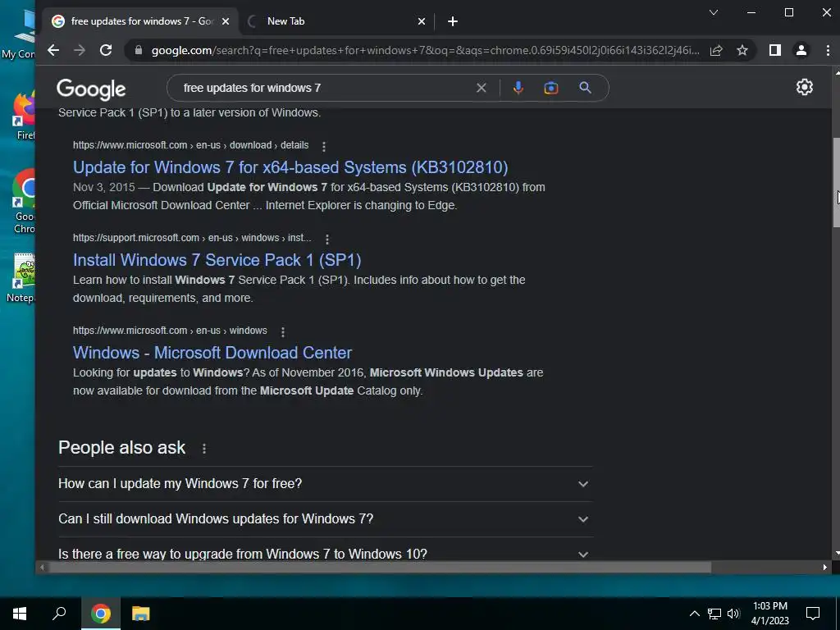Image resolution: width=840 pixels, height=630 pixels.
Task: Open more options for the Service Pack 1 result
Action: point(326,239)
